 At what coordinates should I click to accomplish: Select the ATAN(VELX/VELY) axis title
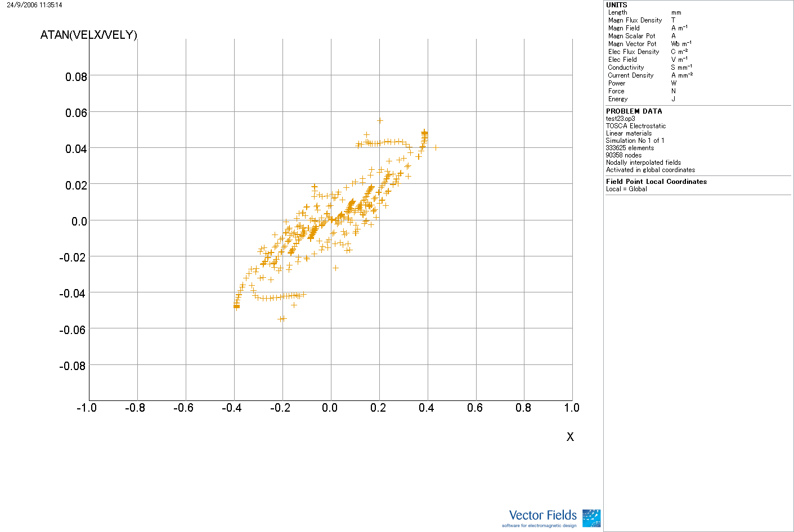(x=89, y=35)
